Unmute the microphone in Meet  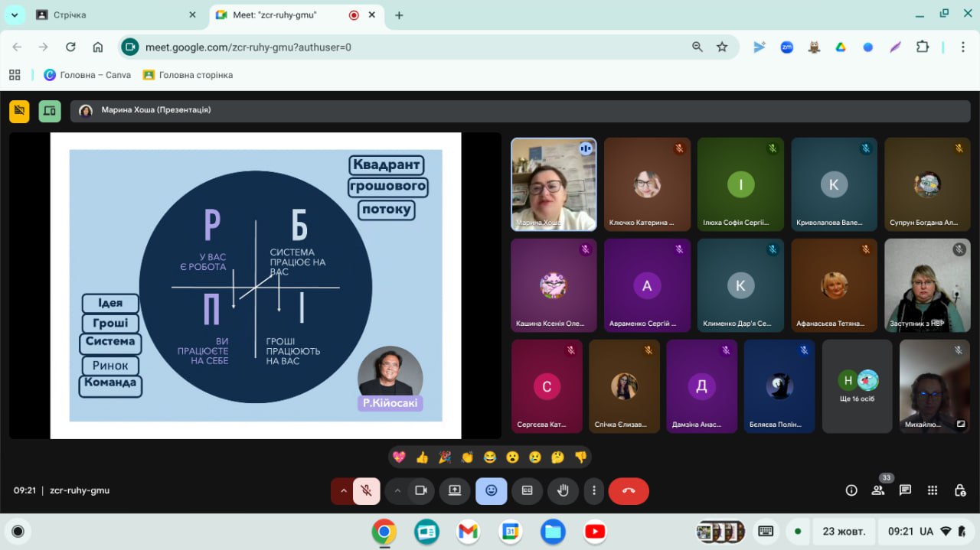click(367, 491)
